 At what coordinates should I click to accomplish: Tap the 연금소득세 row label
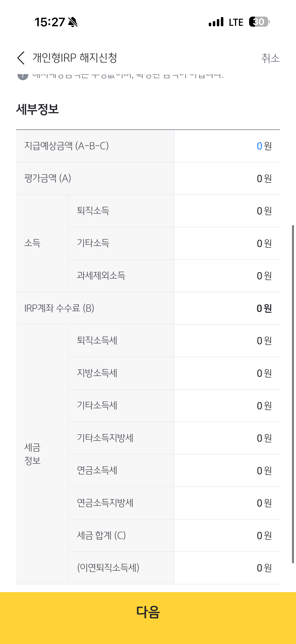(x=97, y=470)
